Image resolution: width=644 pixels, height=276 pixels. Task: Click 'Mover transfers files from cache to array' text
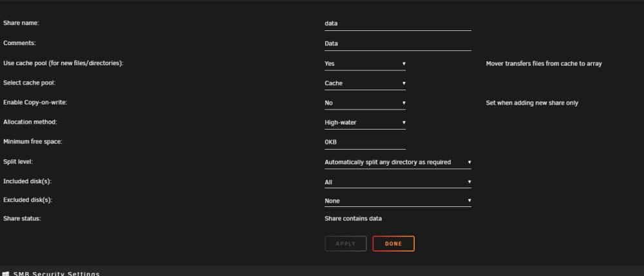point(544,64)
